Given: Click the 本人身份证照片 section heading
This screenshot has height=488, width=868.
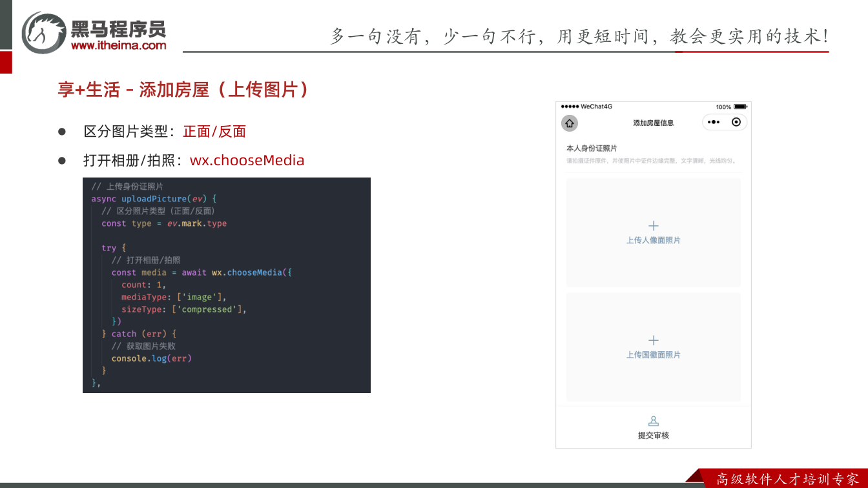Looking at the screenshot, I should tap(592, 148).
